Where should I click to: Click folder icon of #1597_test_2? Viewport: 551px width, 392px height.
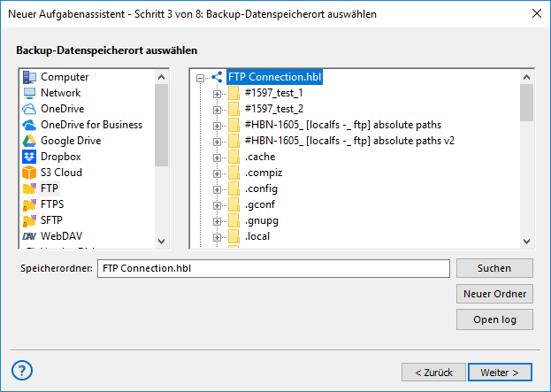pyautogui.click(x=233, y=109)
